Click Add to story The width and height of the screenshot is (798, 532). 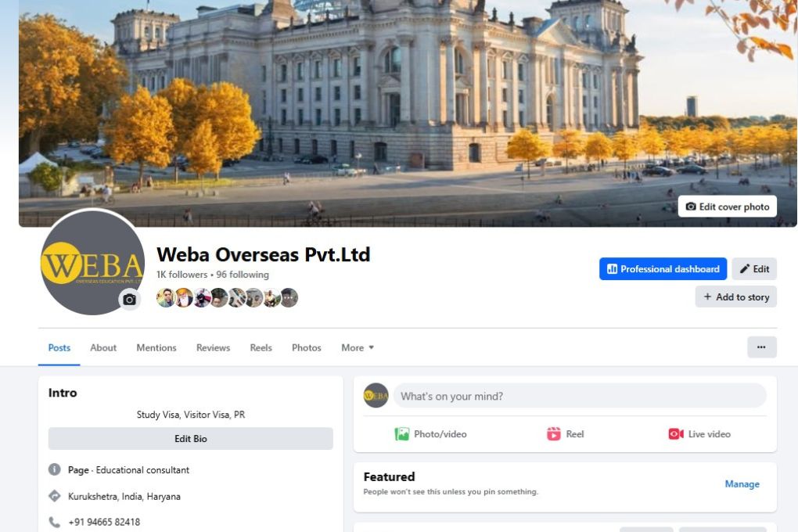736,297
